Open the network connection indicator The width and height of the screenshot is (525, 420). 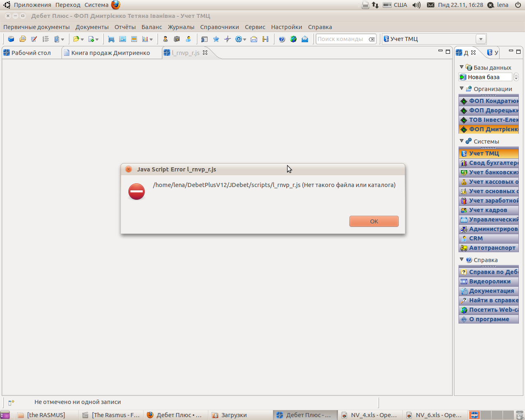pyautogui.click(x=375, y=5)
